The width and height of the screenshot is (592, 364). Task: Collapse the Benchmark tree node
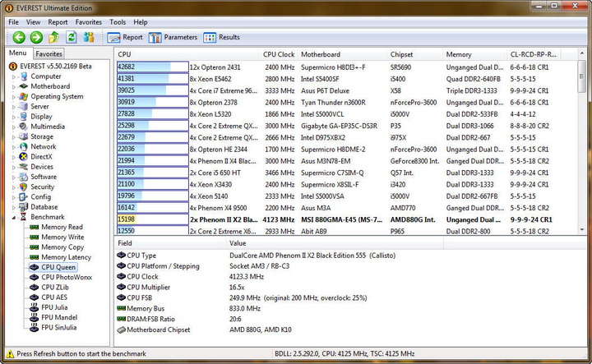(x=14, y=217)
